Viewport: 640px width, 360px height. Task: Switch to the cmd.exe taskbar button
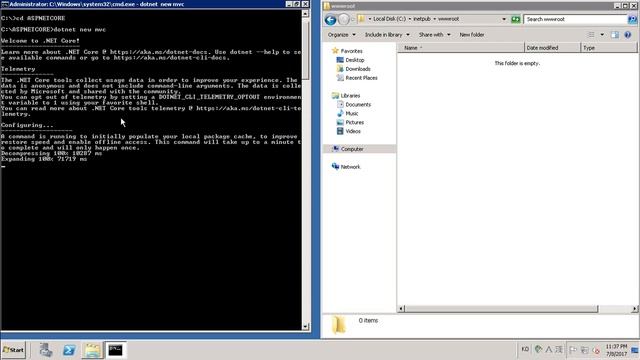click(x=115, y=350)
